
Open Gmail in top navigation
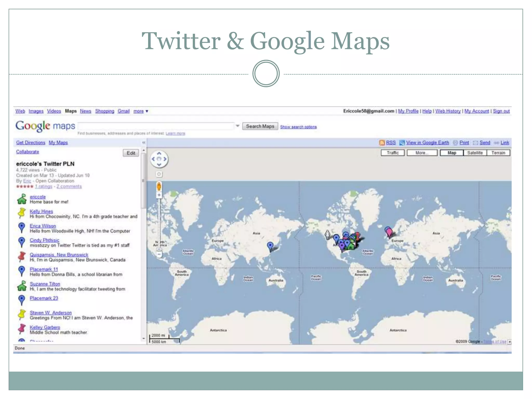pyautogui.click(x=123, y=111)
